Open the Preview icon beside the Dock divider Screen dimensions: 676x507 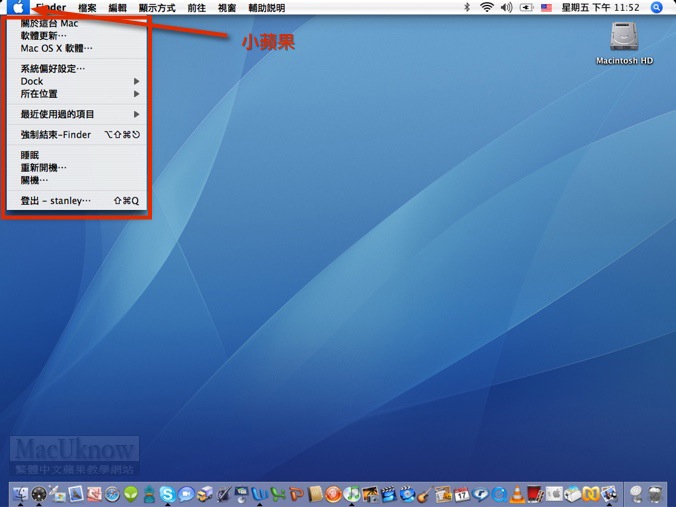[x=609, y=494]
